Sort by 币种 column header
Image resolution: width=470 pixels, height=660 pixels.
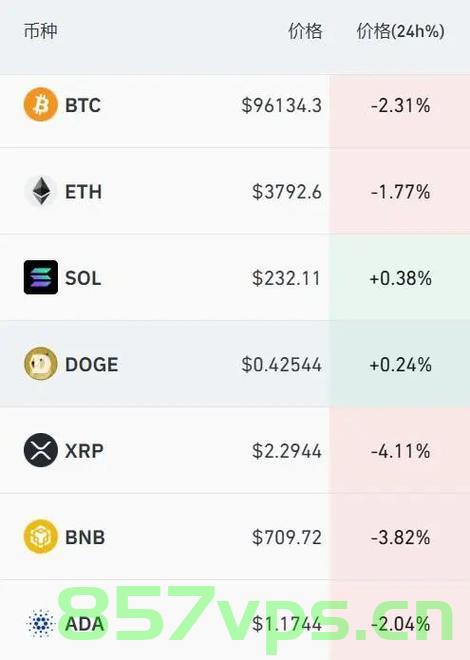[40, 31]
